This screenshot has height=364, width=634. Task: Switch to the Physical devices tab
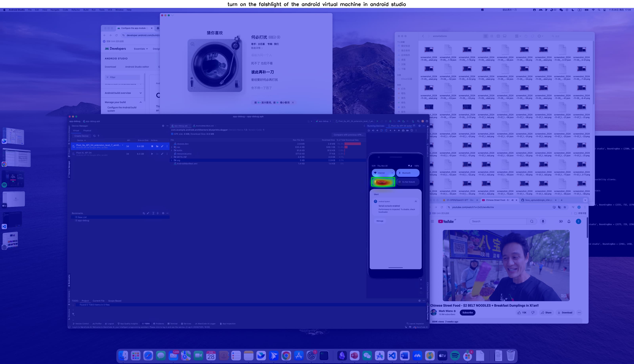87,131
